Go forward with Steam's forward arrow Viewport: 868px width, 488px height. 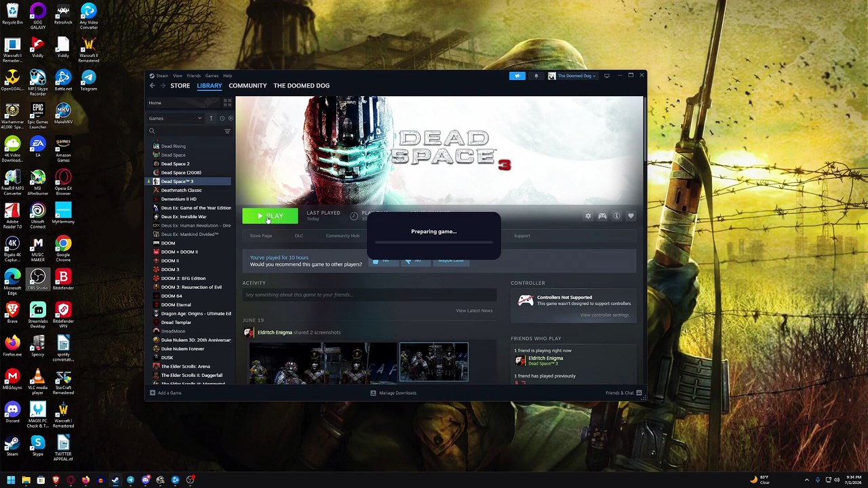click(163, 85)
